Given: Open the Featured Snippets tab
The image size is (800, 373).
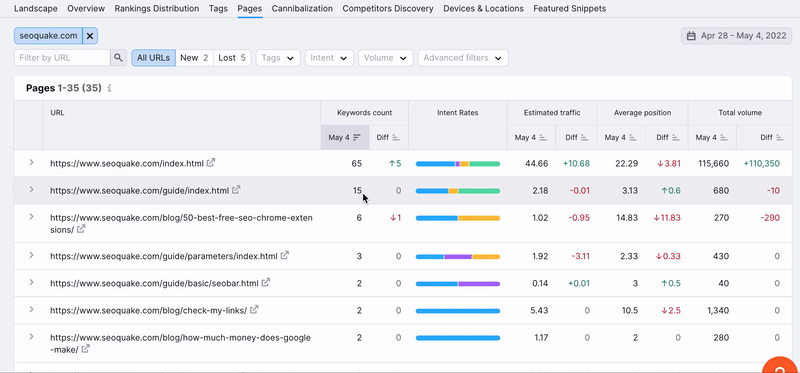Looking at the screenshot, I should [570, 9].
